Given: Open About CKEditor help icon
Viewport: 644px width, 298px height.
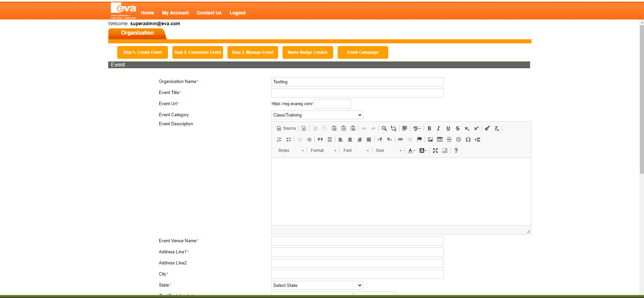Looking at the screenshot, I should tap(456, 151).
